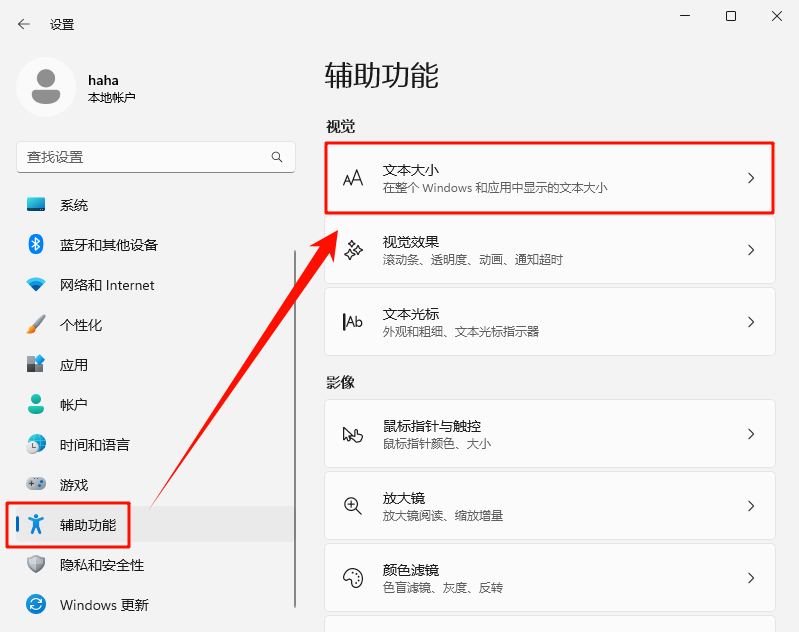Open the 视觉效果 settings title

click(x=411, y=242)
